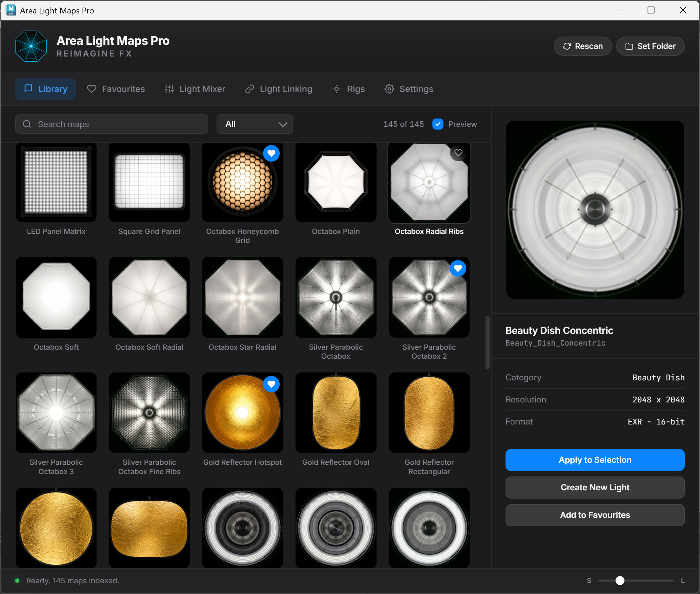Select the Octabox Soft thumbnail
This screenshot has width=700, height=594.
(x=56, y=297)
